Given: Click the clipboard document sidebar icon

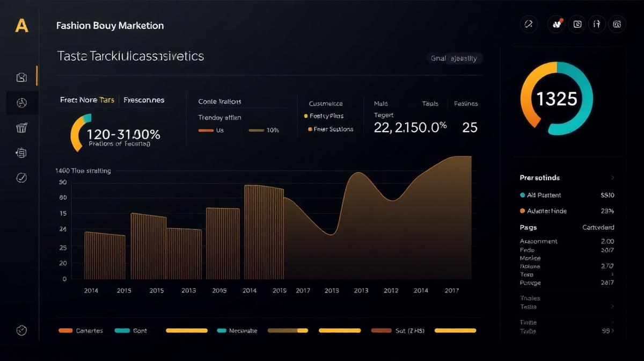Looking at the screenshot, I should click(21, 153).
